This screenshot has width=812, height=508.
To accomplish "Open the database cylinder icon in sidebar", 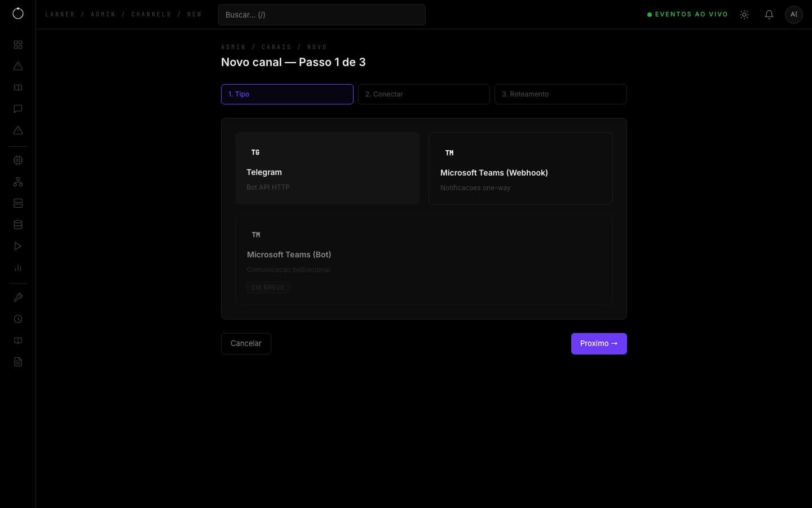I will pyautogui.click(x=18, y=225).
